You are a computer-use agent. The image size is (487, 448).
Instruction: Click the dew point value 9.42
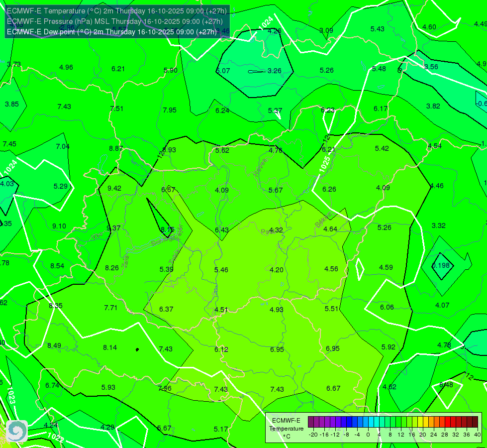(x=114, y=188)
